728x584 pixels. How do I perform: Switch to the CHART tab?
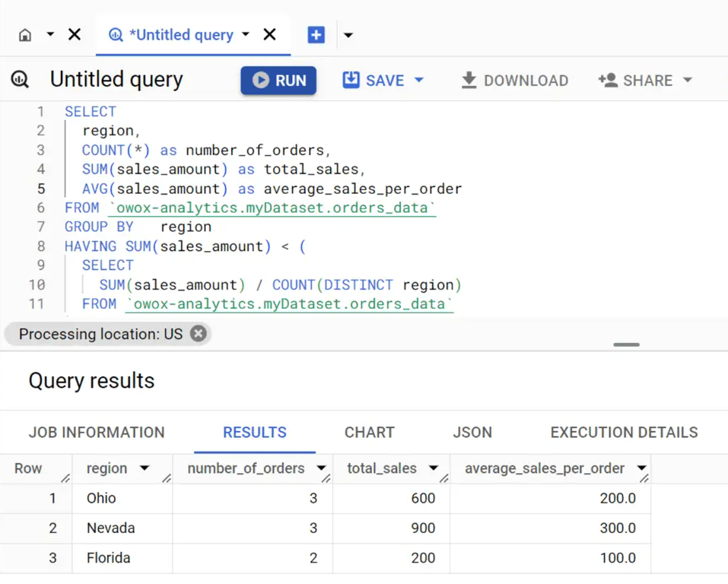pyautogui.click(x=370, y=432)
